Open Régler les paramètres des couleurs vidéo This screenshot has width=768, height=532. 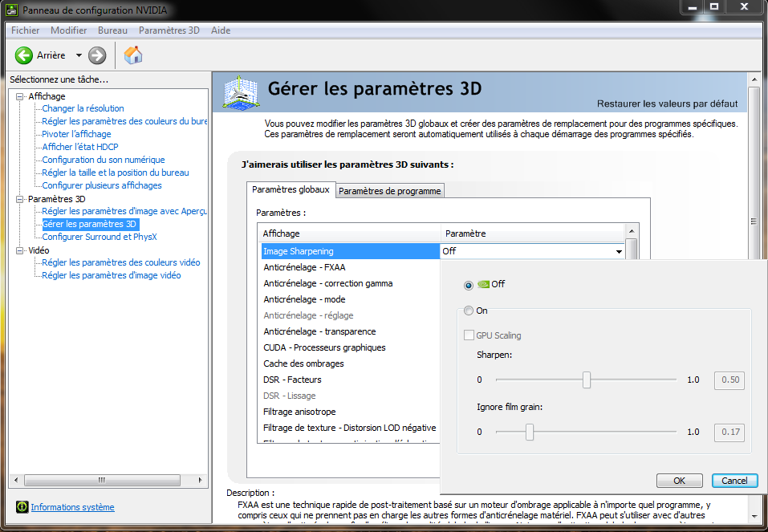(x=121, y=262)
